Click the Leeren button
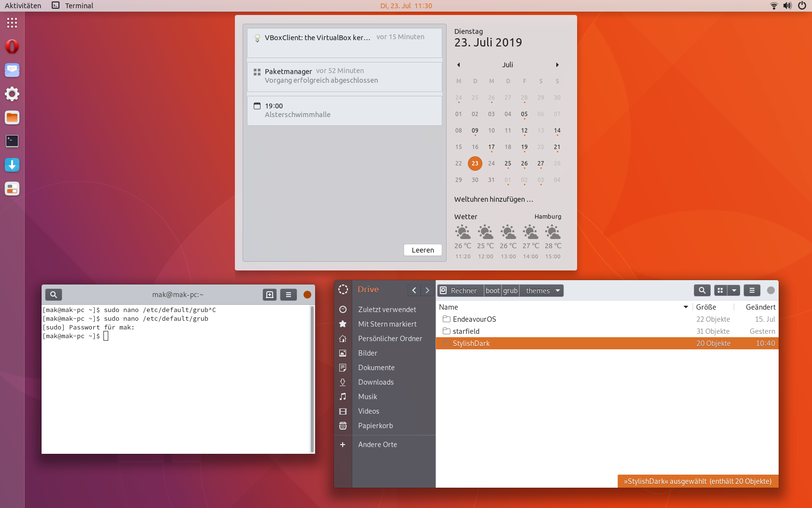The image size is (812, 508). pos(422,250)
